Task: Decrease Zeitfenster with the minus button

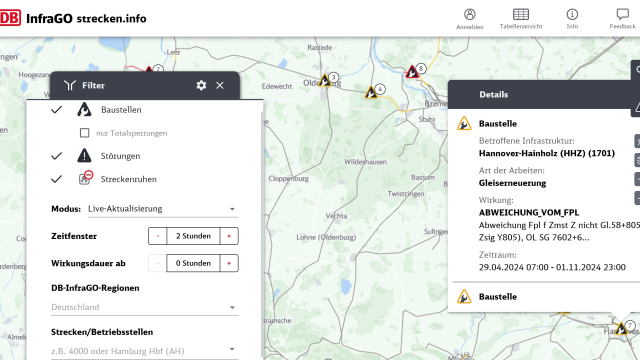Action: (158, 236)
